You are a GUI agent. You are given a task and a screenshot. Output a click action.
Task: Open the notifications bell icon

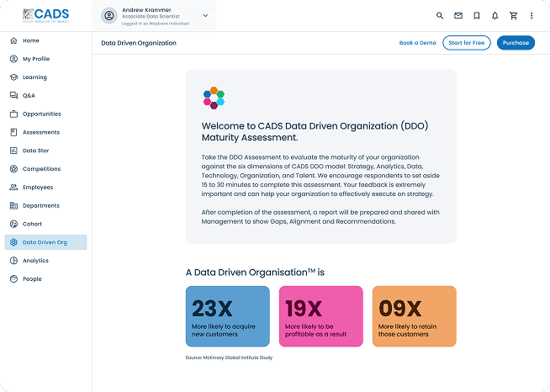click(494, 15)
